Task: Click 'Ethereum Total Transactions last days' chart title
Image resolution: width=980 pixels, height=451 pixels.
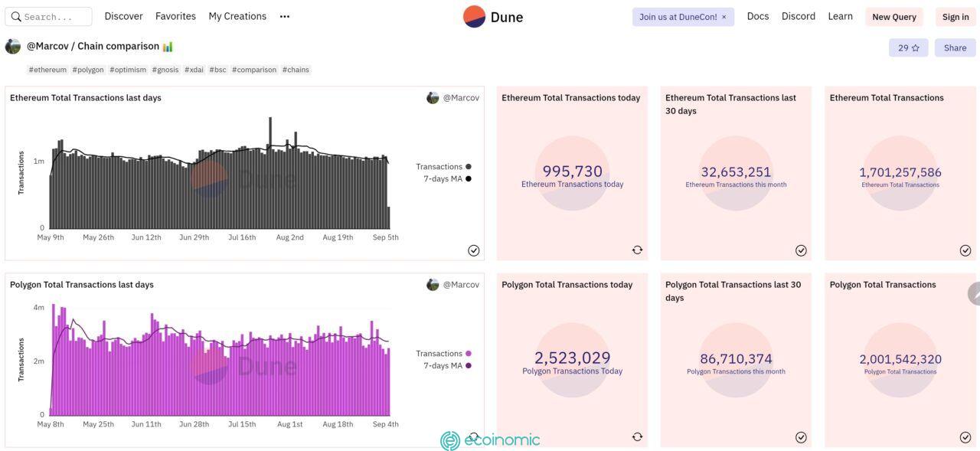Action: pos(86,97)
